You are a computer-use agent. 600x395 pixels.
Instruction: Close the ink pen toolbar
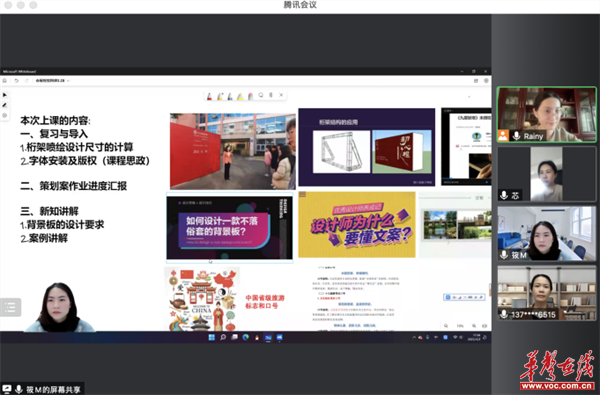(x=281, y=95)
